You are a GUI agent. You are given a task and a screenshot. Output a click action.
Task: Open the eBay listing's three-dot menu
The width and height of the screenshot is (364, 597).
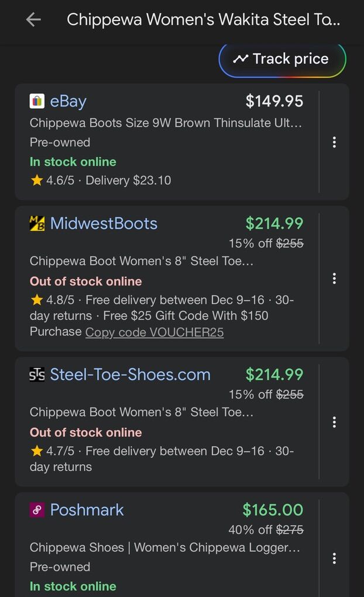tap(334, 142)
